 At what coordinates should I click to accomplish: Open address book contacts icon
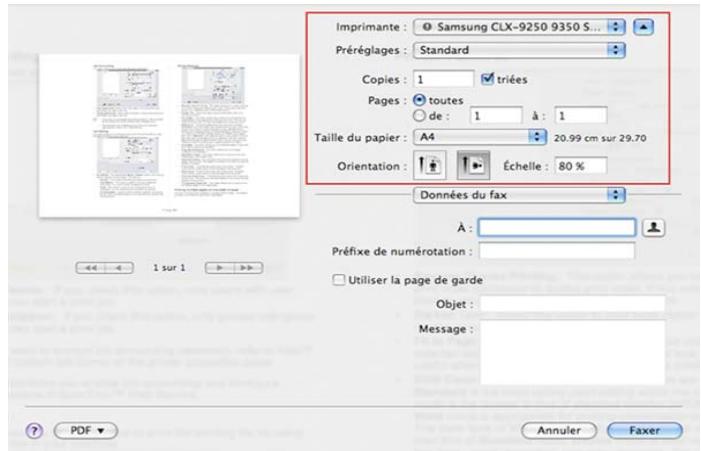657,227
